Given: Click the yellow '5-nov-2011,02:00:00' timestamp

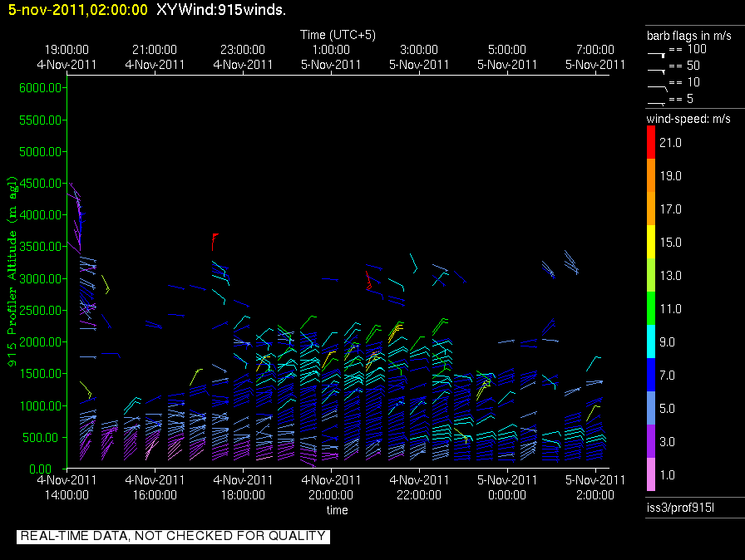Looking at the screenshot, I should [x=78, y=9].
